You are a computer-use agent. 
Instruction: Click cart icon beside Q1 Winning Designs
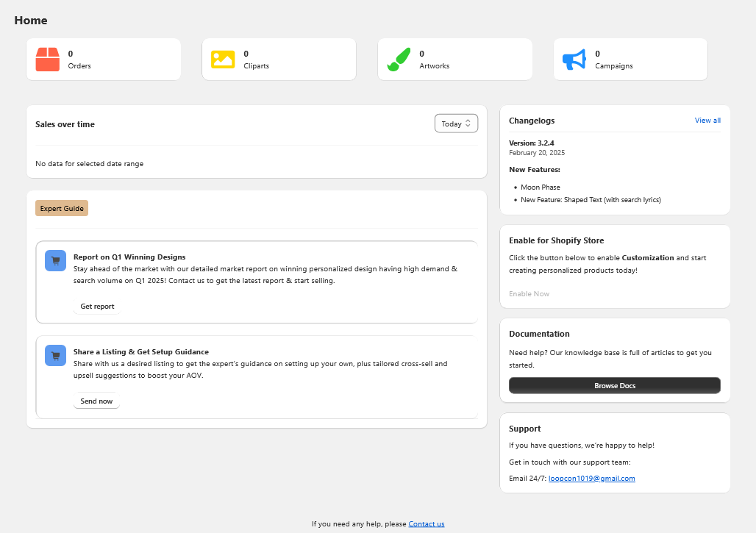(x=55, y=260)
